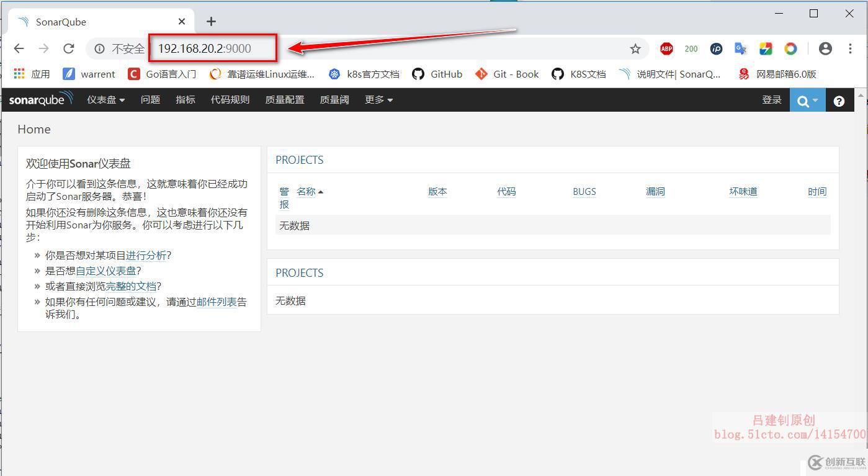Click the sonarqube logo in navbar
This screenshot has height=476, width=868.
pyautogui.click(x=41, y=99)
